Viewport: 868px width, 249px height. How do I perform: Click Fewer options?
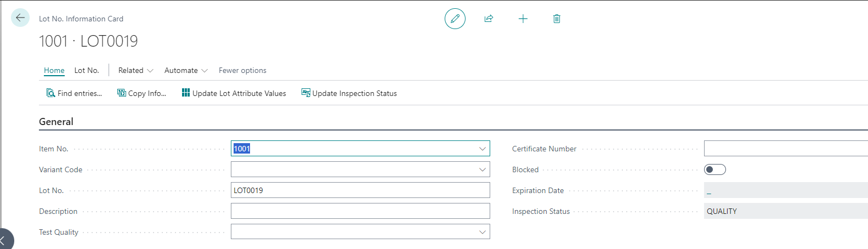click(x=242, y=70)
